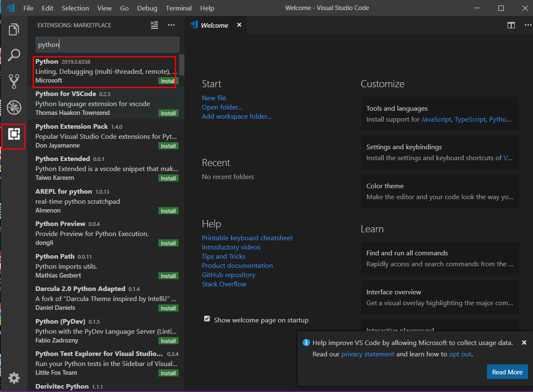
Task: Install Python Extended extension
Action: click(168, 178)
